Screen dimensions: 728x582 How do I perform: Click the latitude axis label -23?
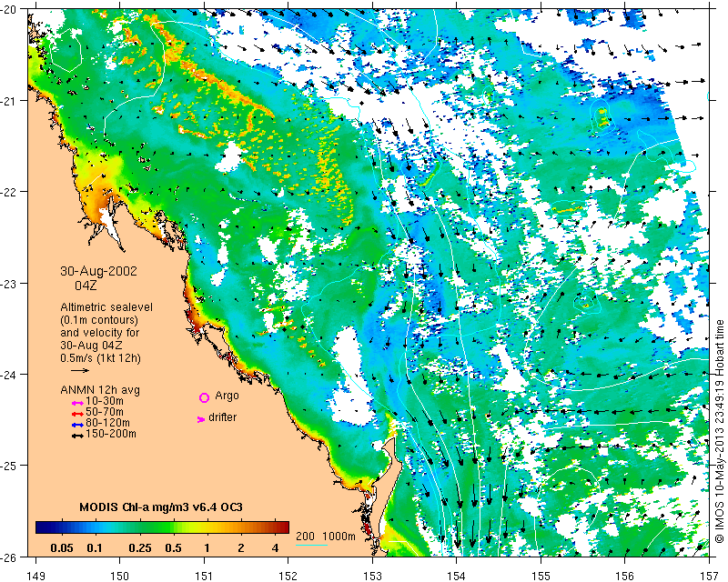(x=9, y=283)
